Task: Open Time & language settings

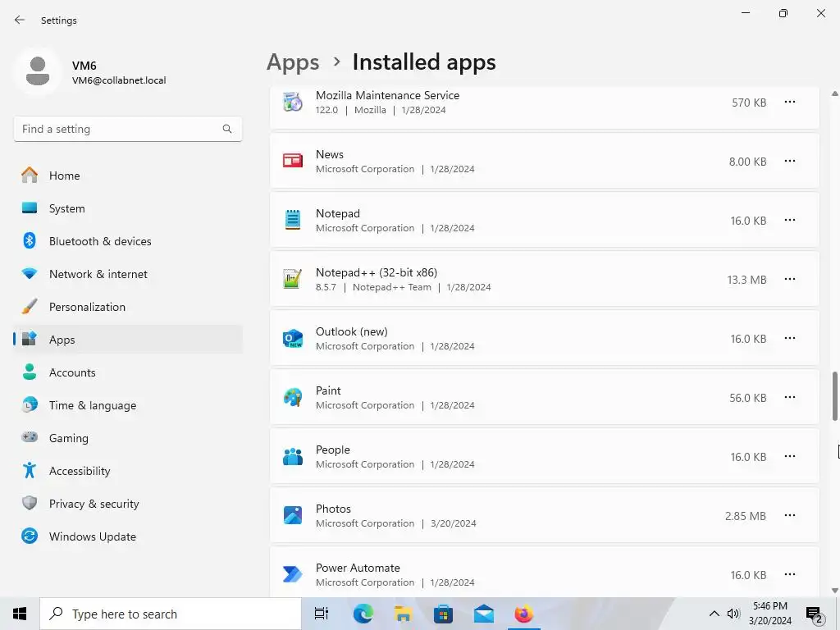Action: coord(128,405)
